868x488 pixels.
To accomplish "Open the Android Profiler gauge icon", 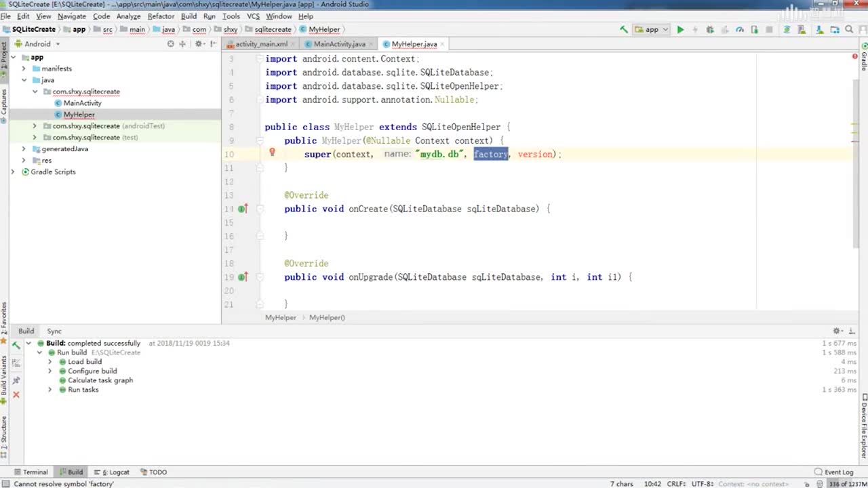I will point(740,30).
